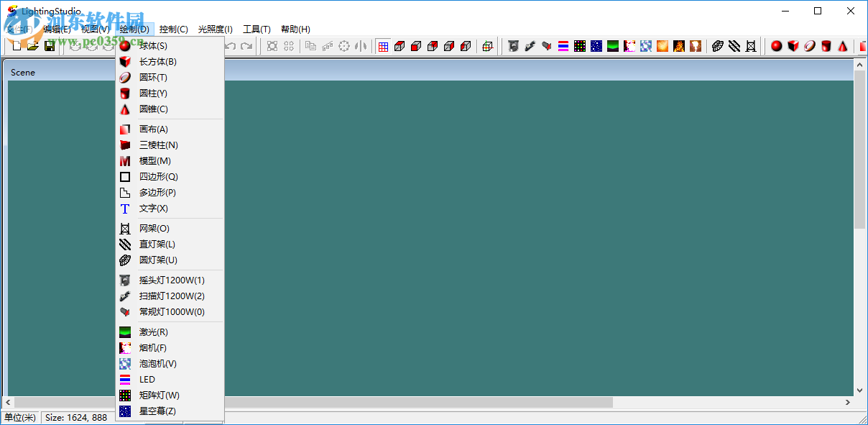This screenshot has height=425, width=868.
Task: Click the horizontal scrollbar right arrow
Action: pyautogui.click(x=848, y=403)
